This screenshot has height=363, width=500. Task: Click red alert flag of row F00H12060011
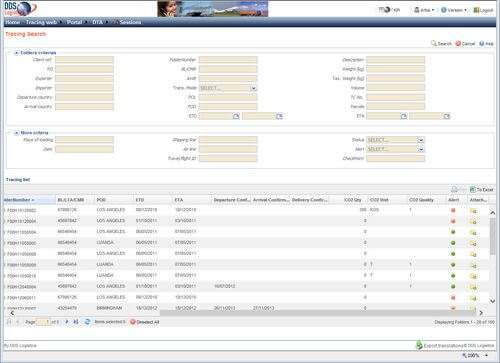tap(453, 297)
